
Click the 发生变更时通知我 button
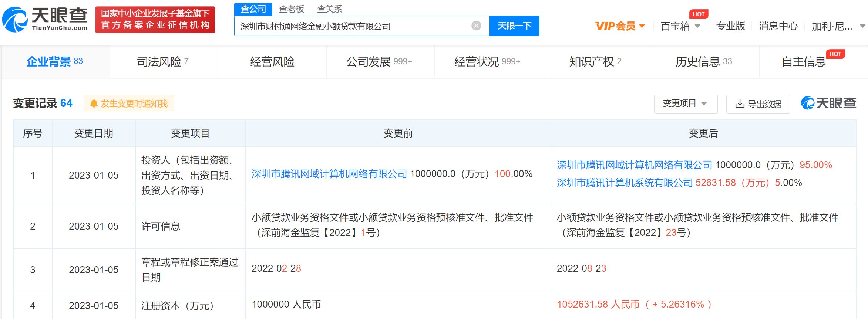point(129,103)
